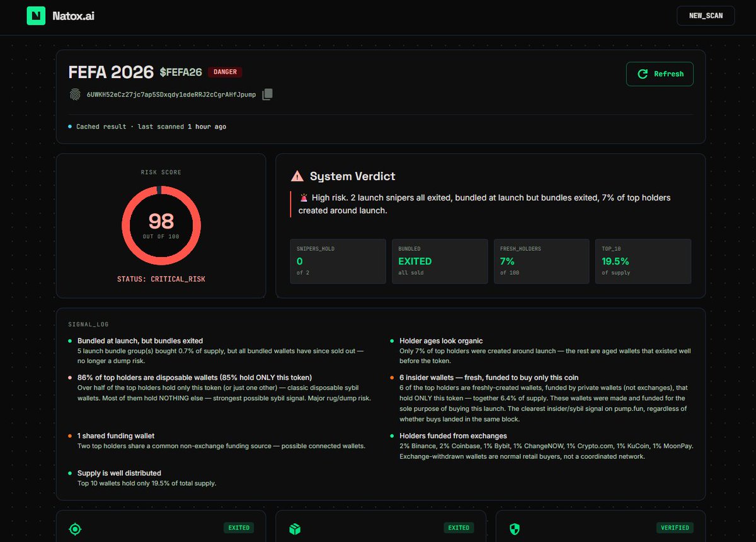
Task: Refresh the token scan results
Action: point(660,74)
